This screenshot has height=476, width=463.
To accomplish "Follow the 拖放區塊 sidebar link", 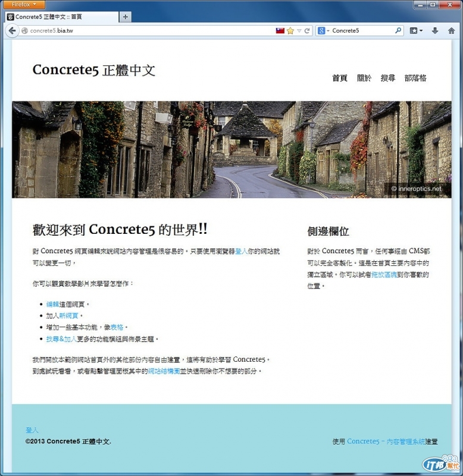I will click(384, 274).
